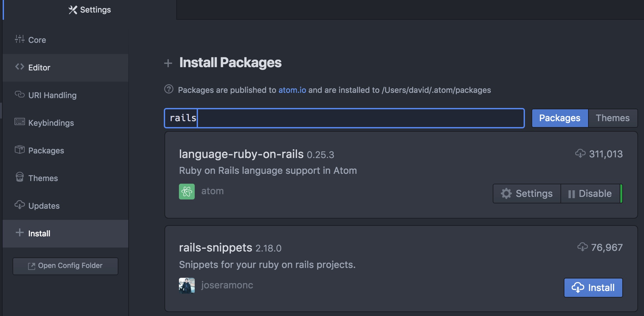This screenshot has width=644, height=316.
Task: Click the Core sliders icon in sidebar
Action: coord(19,39)
